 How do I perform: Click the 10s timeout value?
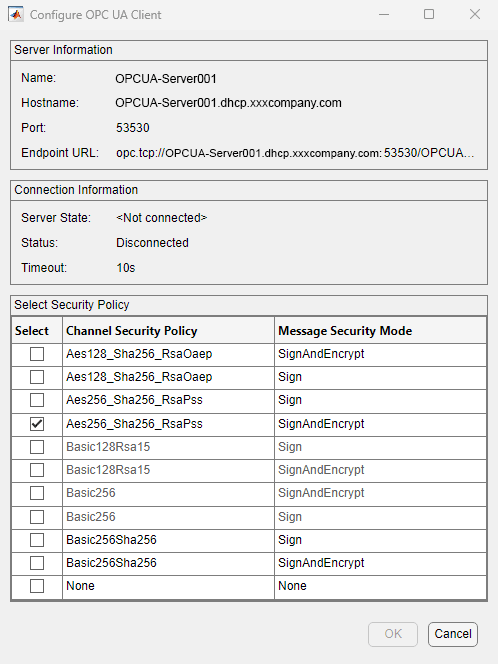pos(126,268)
